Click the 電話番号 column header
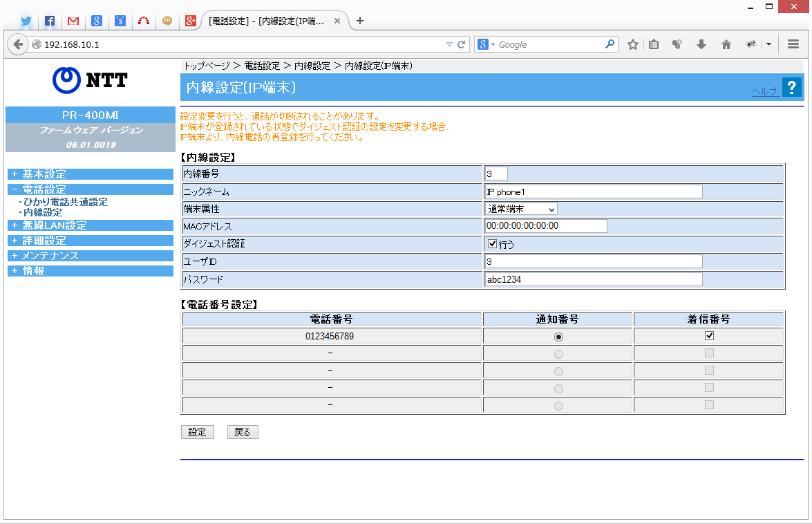The width and height of the screenshot is (812, 524). pyautogui.click(x=332, y=319)
